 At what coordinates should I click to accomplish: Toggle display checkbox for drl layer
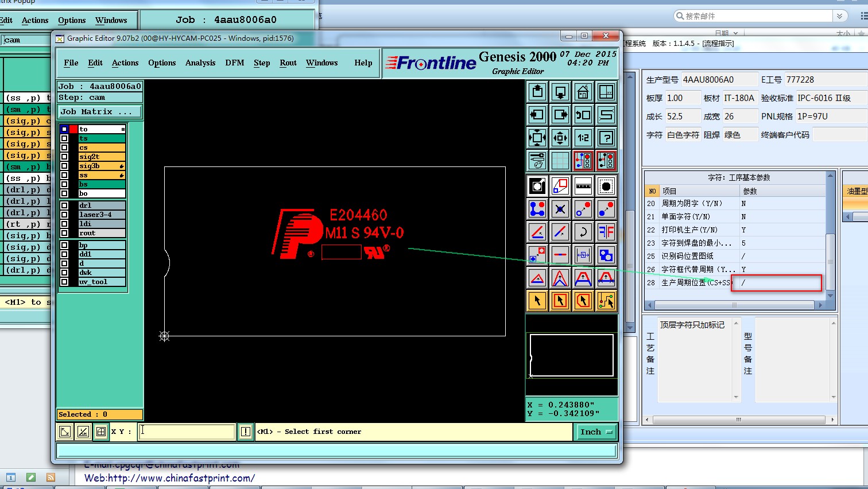pyautogui.click(x=64, y=205)
